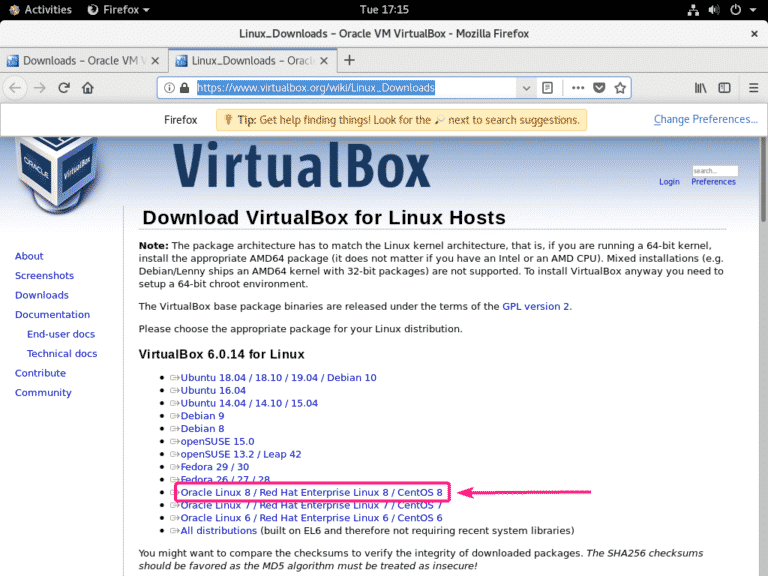
Task: Reload the current page
Action: point(63,88)
